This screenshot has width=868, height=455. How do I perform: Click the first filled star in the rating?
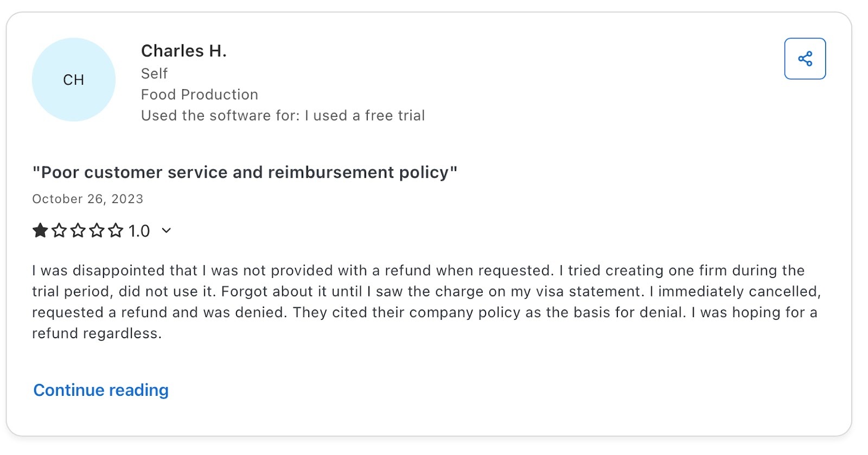[x=40, y=230]
